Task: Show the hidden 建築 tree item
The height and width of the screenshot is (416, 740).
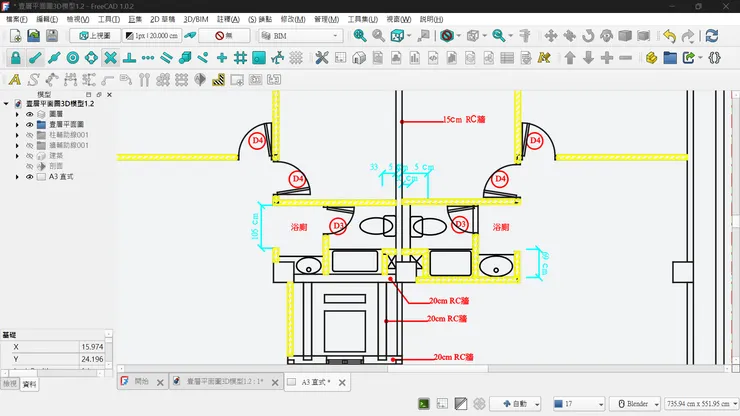Action: [x=30, y=154]
